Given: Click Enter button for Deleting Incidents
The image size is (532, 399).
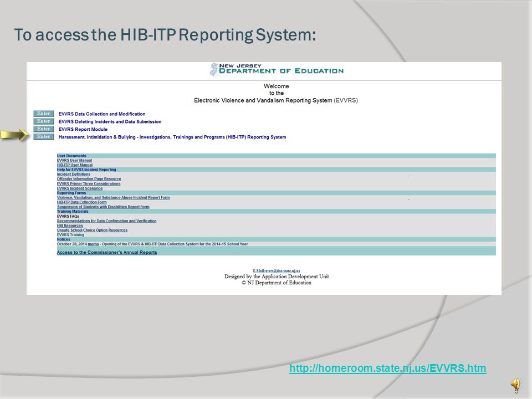Looking at the screenshot, I should [43, 121].
